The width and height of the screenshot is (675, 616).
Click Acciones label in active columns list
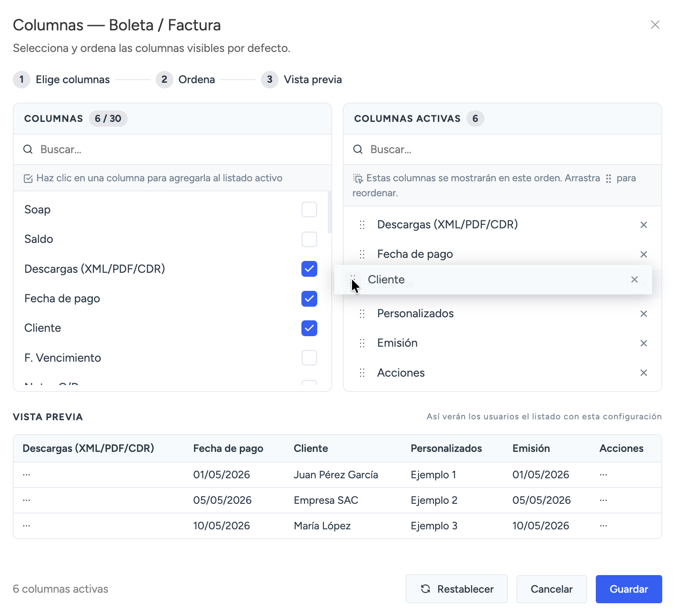(401, 373)
